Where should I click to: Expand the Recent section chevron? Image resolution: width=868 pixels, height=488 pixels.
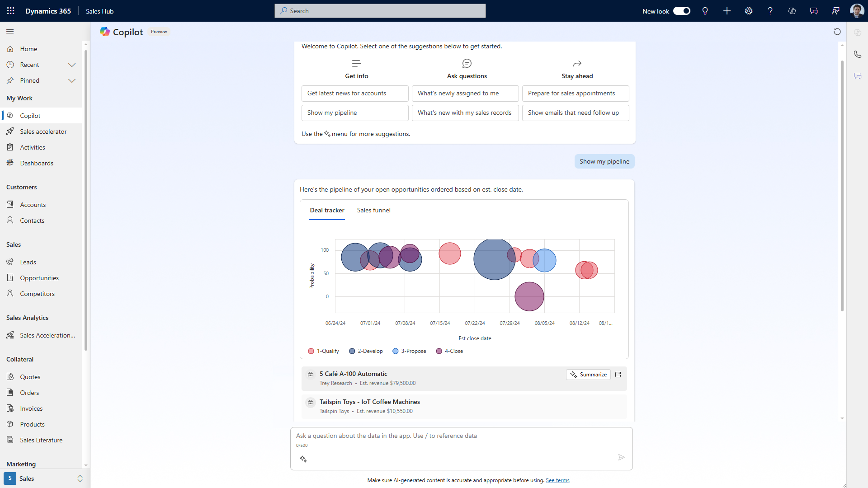(72, 65)
